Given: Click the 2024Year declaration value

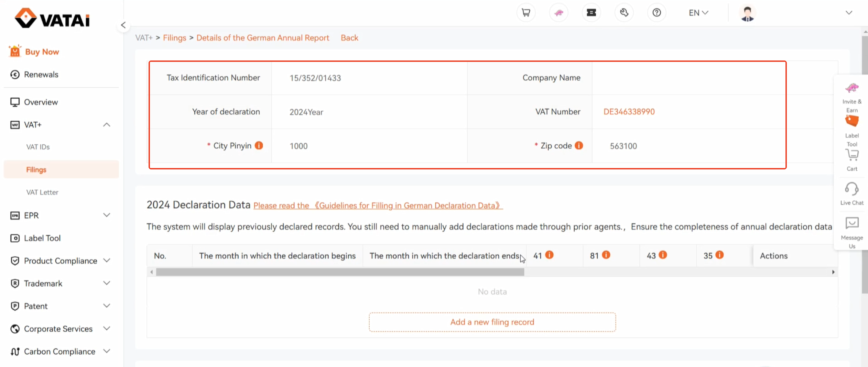Looking at the screenshot, I should click(x=306, y=112).
